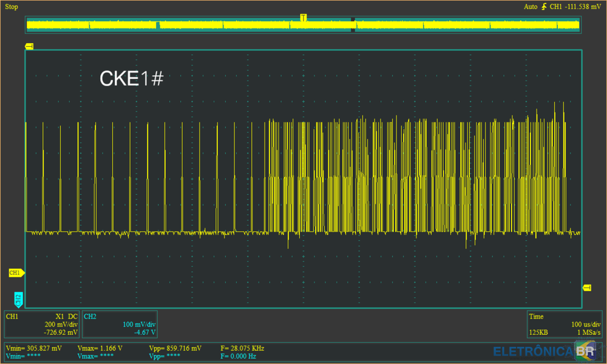Click the Vpp 859.716 mV measurement
Viewport: 607px width, 364px height.
tap(174, 348)
